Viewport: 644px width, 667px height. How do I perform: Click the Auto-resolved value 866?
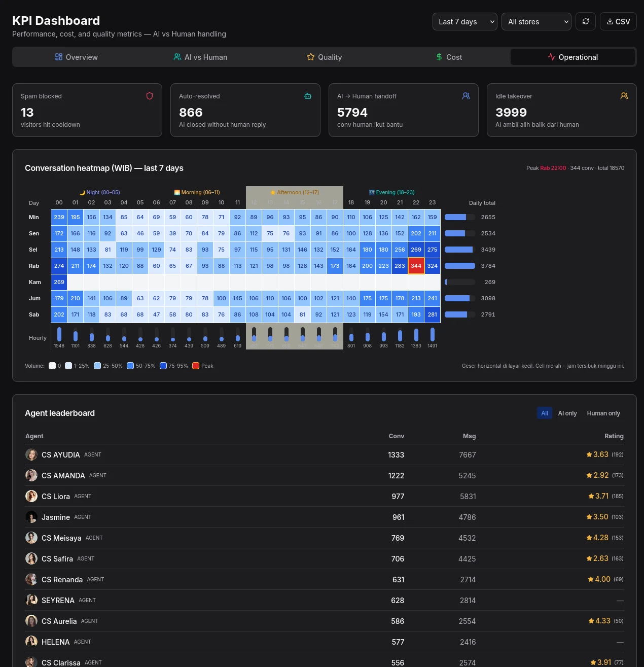(191, 113)
